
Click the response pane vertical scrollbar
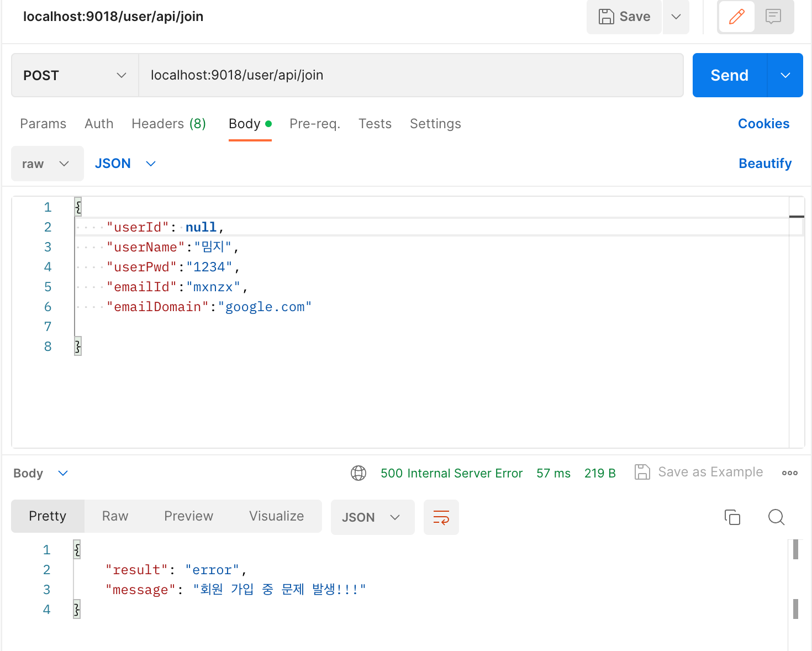pyautogui.click(x=795, y=579)
